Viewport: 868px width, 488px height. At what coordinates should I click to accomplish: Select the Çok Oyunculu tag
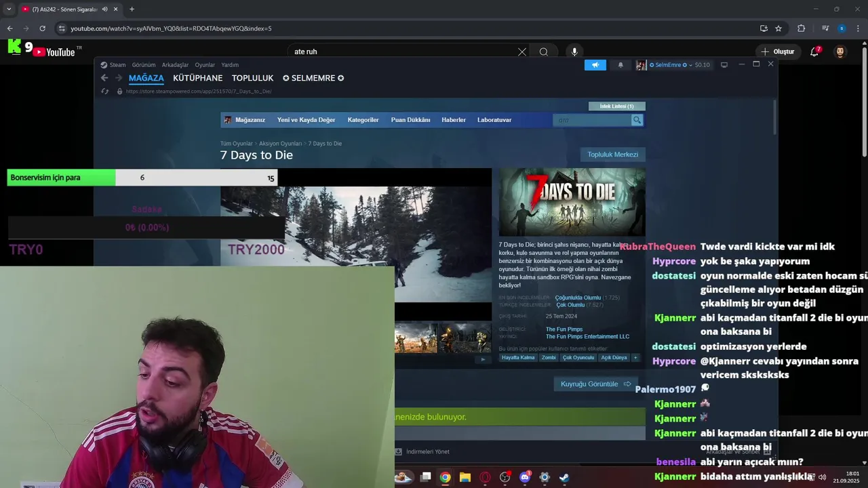578,358
